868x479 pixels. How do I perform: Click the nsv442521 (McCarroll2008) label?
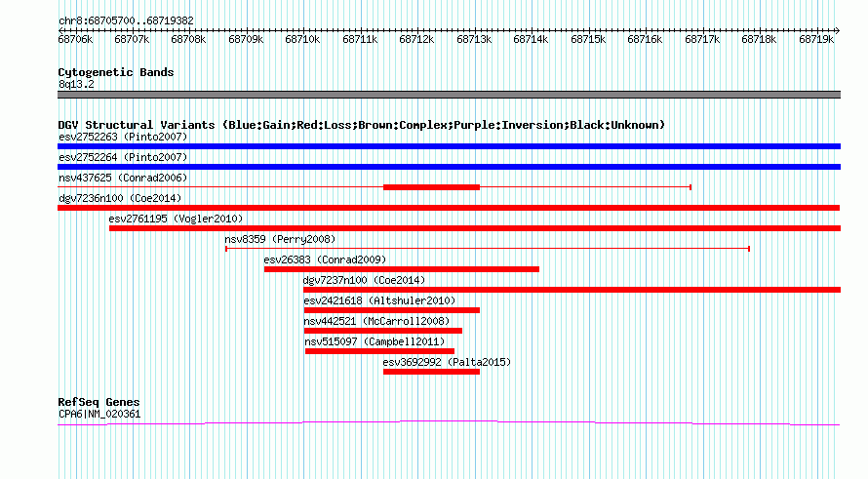376,321
